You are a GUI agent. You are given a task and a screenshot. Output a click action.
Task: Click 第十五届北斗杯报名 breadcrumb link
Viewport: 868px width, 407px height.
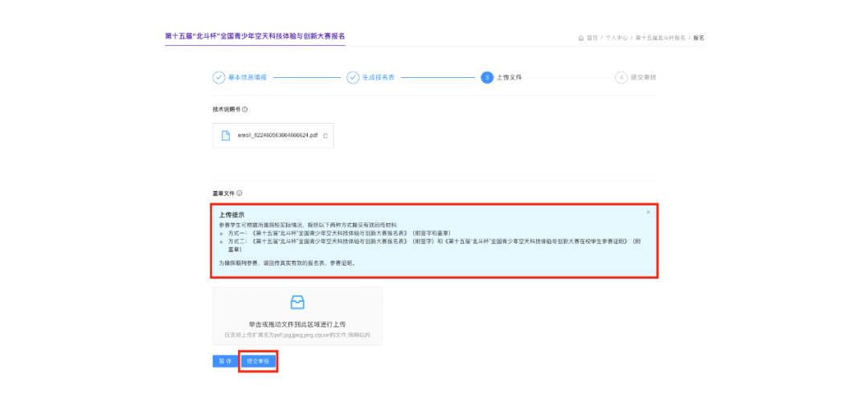point(660,39)
